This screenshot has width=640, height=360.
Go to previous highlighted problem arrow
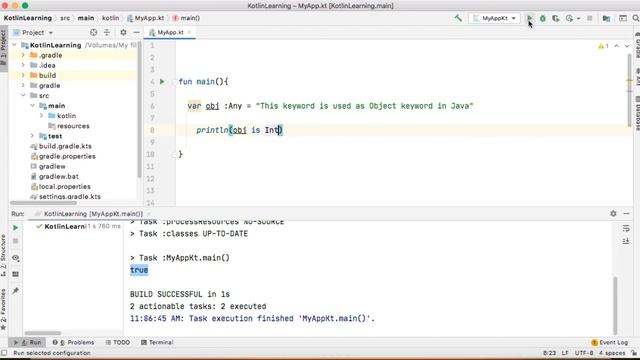[x=617, y=46]
